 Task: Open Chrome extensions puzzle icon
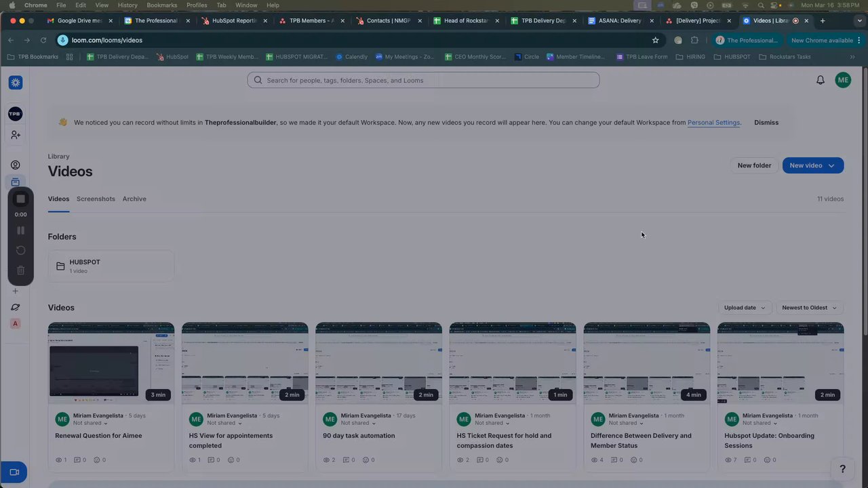pos(694,40)
